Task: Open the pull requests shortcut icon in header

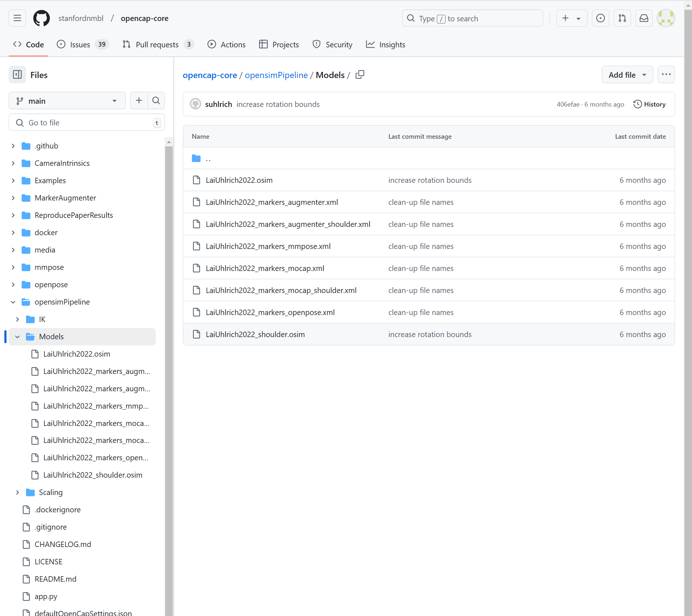Action: pos(622,18)
